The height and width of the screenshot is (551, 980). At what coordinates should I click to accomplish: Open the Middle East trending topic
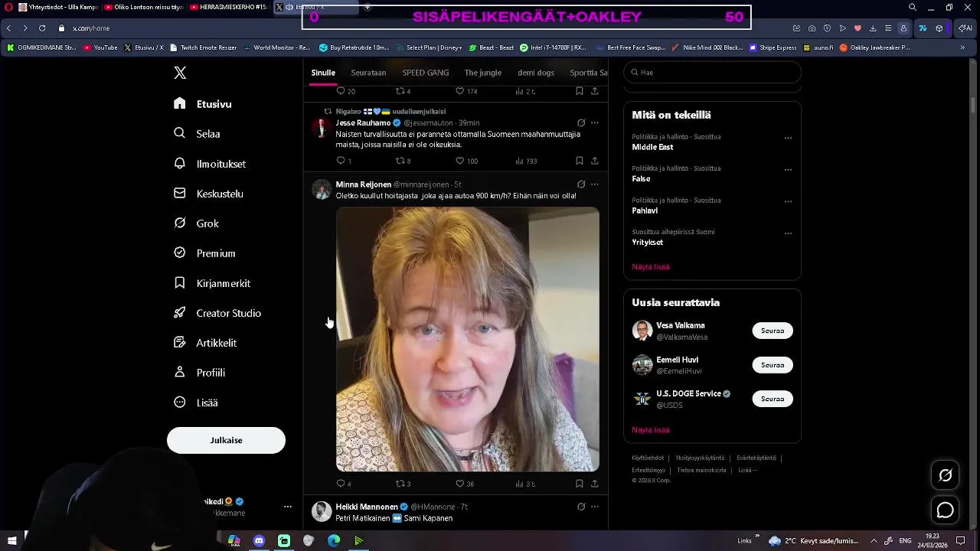point(652,147)
